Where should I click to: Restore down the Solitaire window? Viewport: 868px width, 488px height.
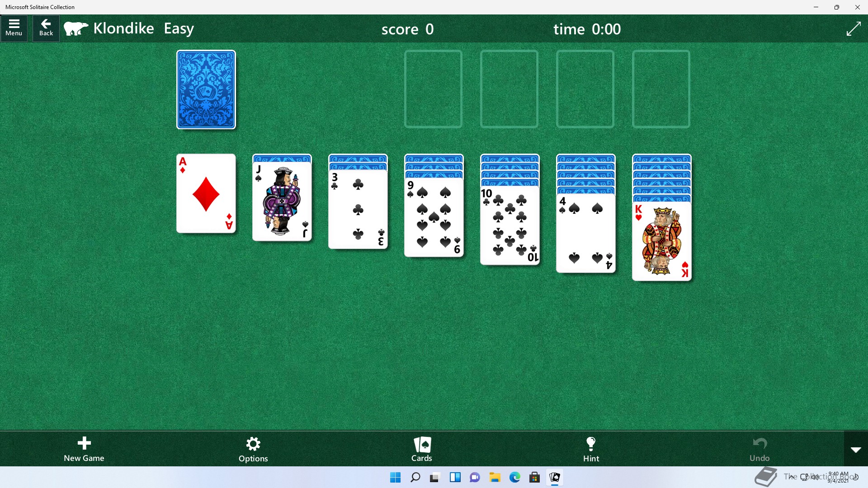[x=837, y=7]
